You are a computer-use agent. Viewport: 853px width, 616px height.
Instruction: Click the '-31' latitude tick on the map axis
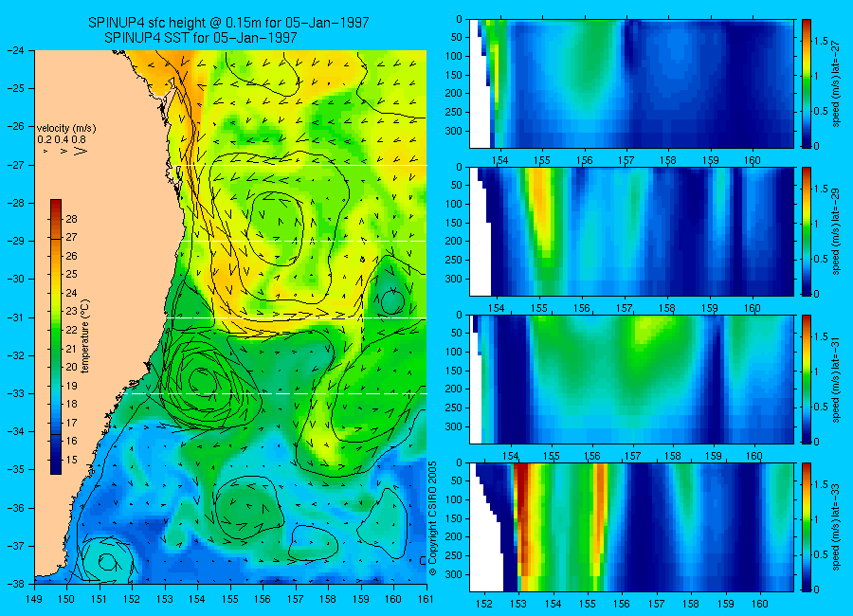click(x=15, y=317)
